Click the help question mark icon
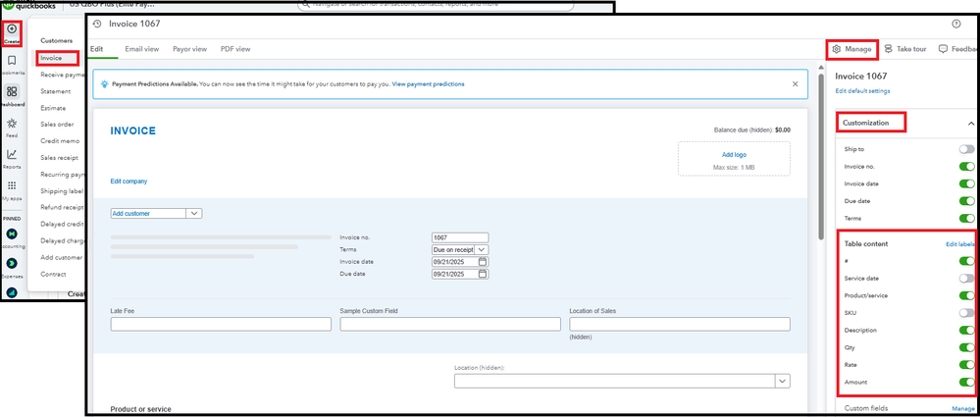The height and width of the screenshot is (417, 980). point(955,24)
